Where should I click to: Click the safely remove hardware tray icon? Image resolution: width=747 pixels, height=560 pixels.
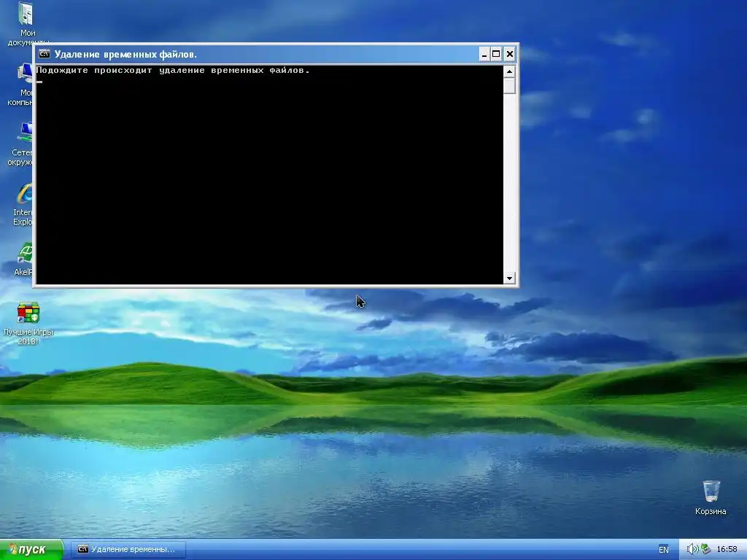pos(705,549)
